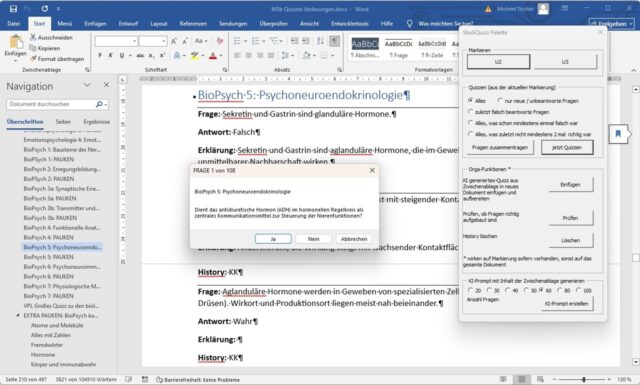Cut selection with Ausschneiden scissors icon

33,38
